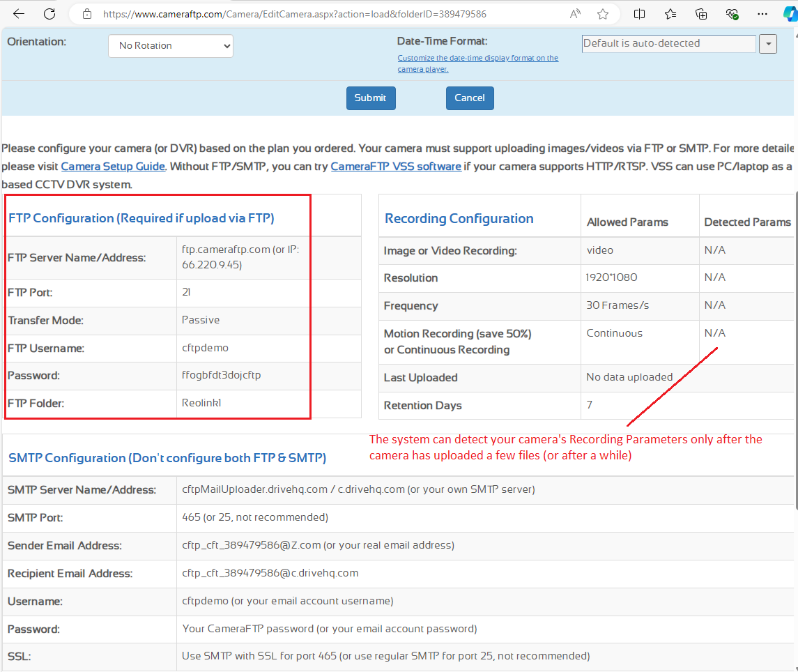Click the browser back arrow
This screenshot has height=672, width=798.
[19, 14]
